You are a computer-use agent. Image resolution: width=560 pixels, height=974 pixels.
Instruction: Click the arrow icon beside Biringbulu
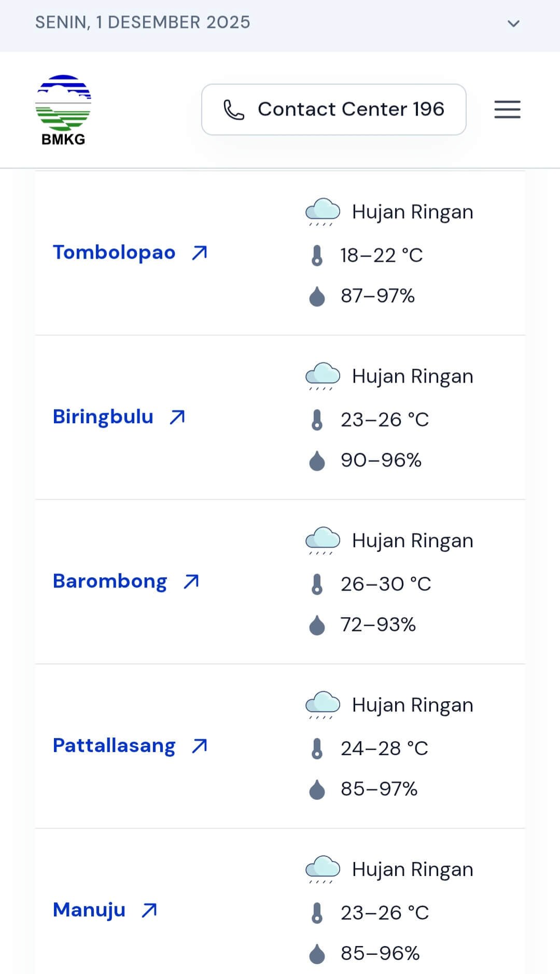177,417
